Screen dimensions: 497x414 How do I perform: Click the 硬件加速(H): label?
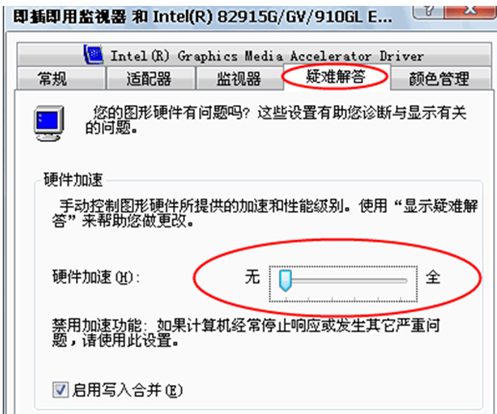coord(96,277)
